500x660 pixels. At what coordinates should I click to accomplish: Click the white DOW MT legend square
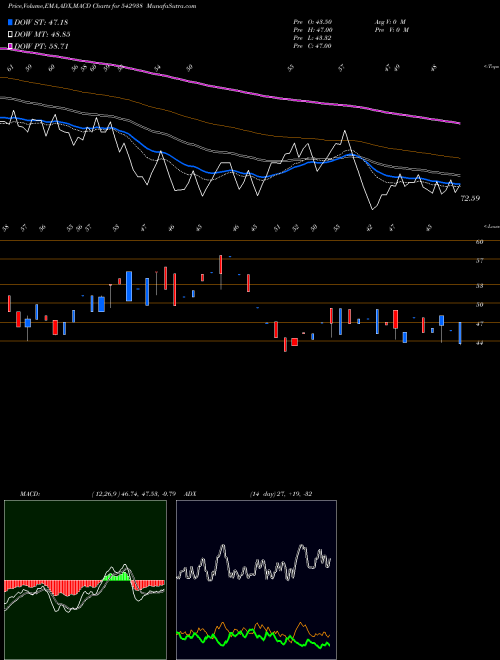[10, 35]
